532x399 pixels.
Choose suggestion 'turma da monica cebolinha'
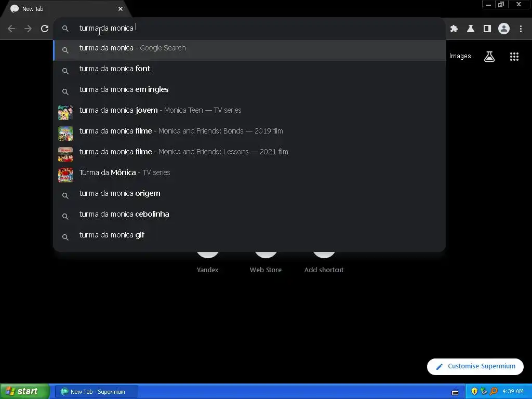249,217
